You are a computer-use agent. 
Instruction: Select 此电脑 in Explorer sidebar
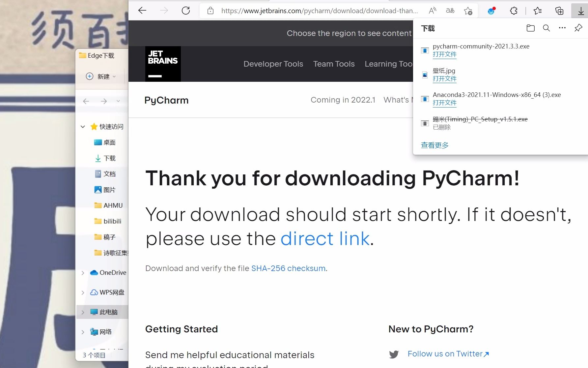[x=104, y=312]
